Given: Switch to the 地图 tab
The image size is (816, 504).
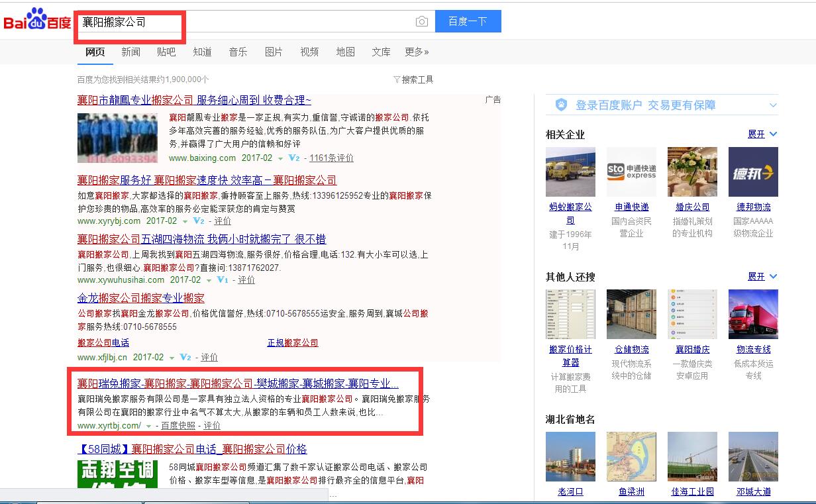Looking at the screenshot, I should (345, 52).
